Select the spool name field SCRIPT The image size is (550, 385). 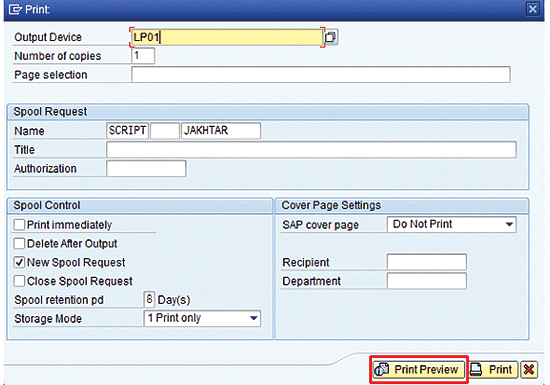[x=127, y=131]
